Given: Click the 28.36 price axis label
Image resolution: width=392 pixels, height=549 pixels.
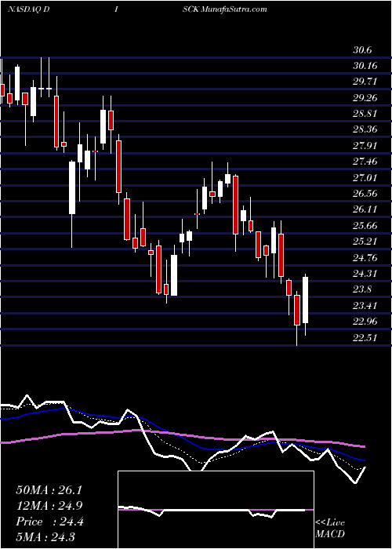Looking at the screenshot, I should [x=365, y=130].
